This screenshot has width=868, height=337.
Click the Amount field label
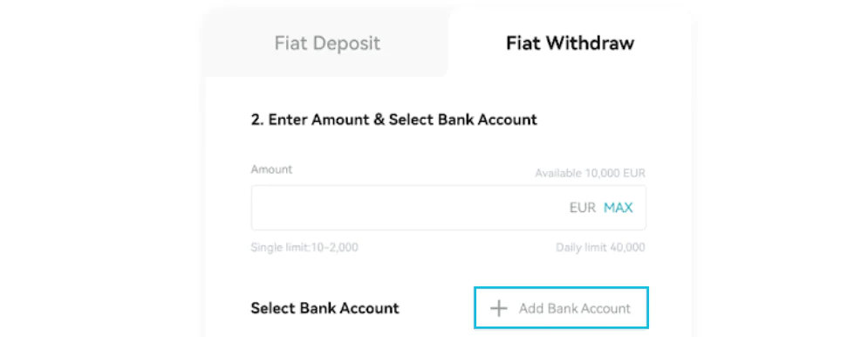click(271, 169)
